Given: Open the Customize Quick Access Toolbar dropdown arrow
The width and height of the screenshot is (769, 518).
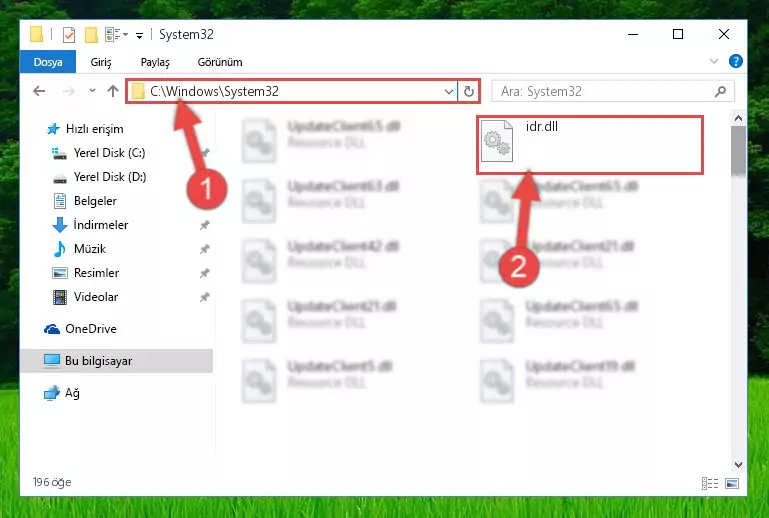Looking at the screenshot, I should (140, 35).
